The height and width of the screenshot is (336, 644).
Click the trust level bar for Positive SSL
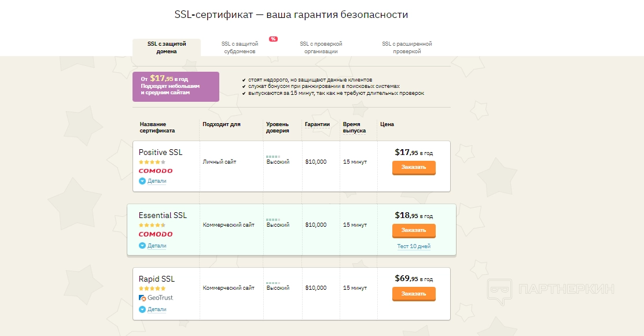click(273, 157)
